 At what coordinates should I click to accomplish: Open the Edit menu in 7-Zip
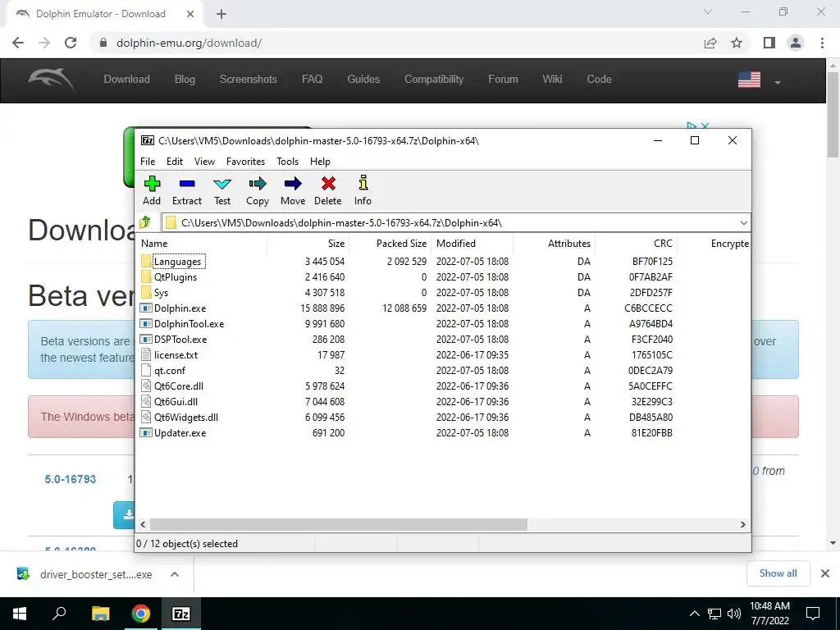(x=175, y=162)
